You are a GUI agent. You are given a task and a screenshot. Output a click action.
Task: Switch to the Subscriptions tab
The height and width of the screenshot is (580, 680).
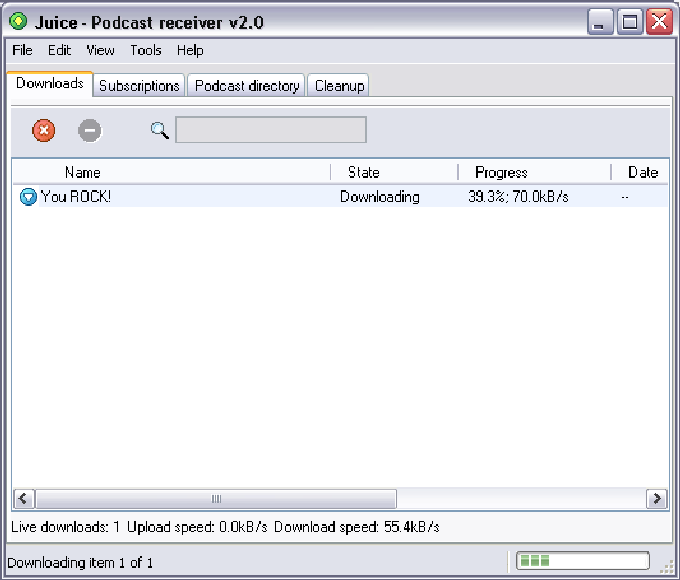pos(139,85)
